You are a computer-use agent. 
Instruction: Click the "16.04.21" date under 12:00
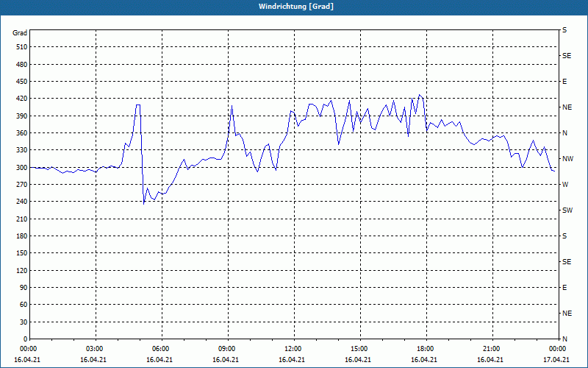[x=291, y=360]
